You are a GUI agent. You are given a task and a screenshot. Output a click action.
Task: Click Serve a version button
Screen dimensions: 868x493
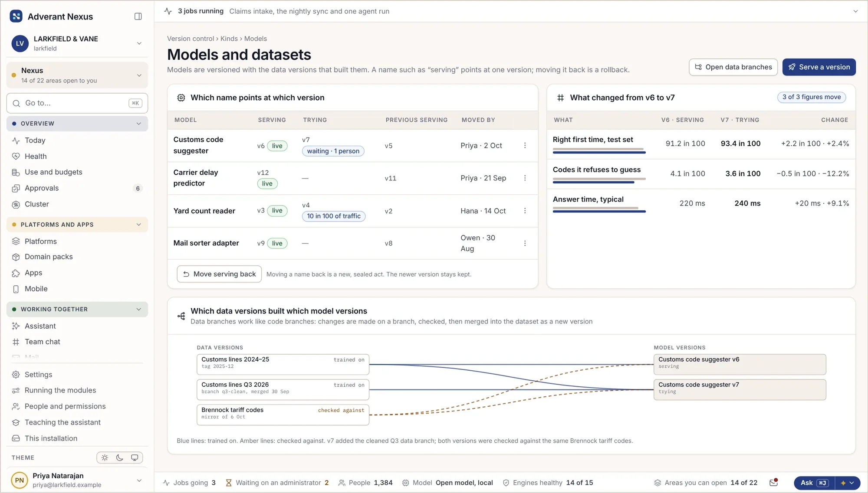coord(819,67)
